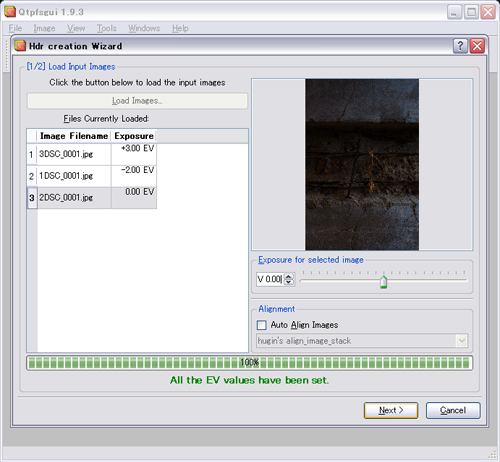Open the Tools menu
This screenshot has height=462, width=500.
click(x=107, y=28)
